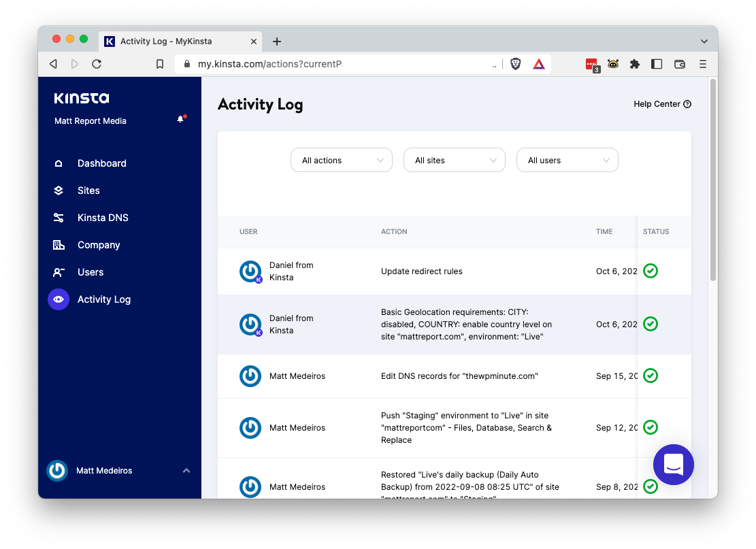756x549 pixels.
Task: Click the Company building icon
Action: (x=59, y=245)
